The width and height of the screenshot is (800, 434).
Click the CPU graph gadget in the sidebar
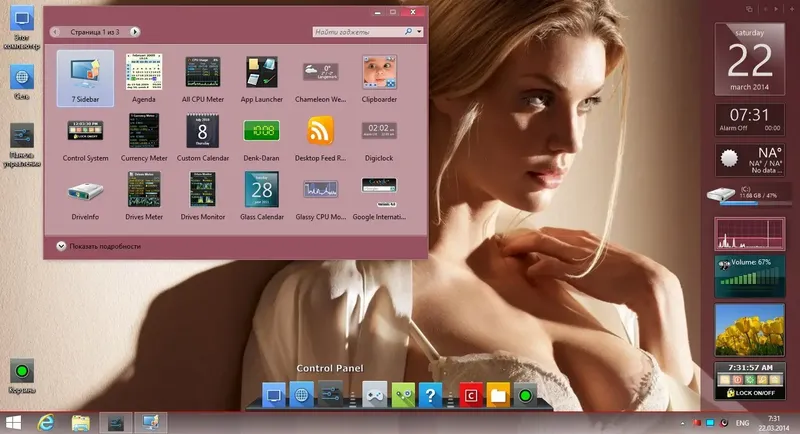(749, 234)
